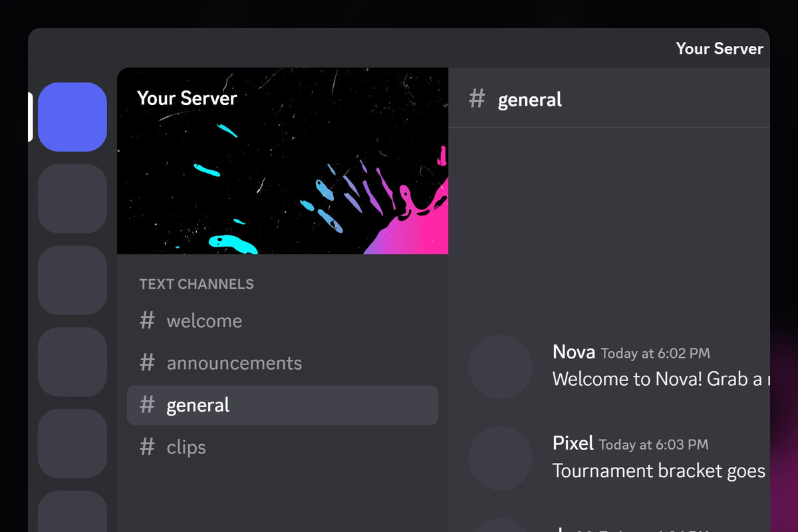Image resolution: width=798 pixels, height=532 pixels.
Task: Click the 'Welcome to Nova!' message text
Action: click(x=661, y=379)
